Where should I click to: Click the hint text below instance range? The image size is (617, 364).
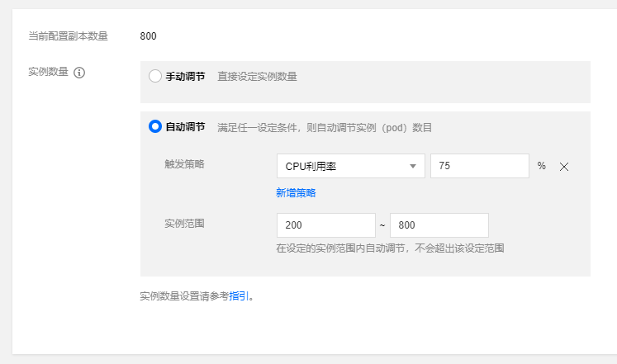tap(390, 248)
